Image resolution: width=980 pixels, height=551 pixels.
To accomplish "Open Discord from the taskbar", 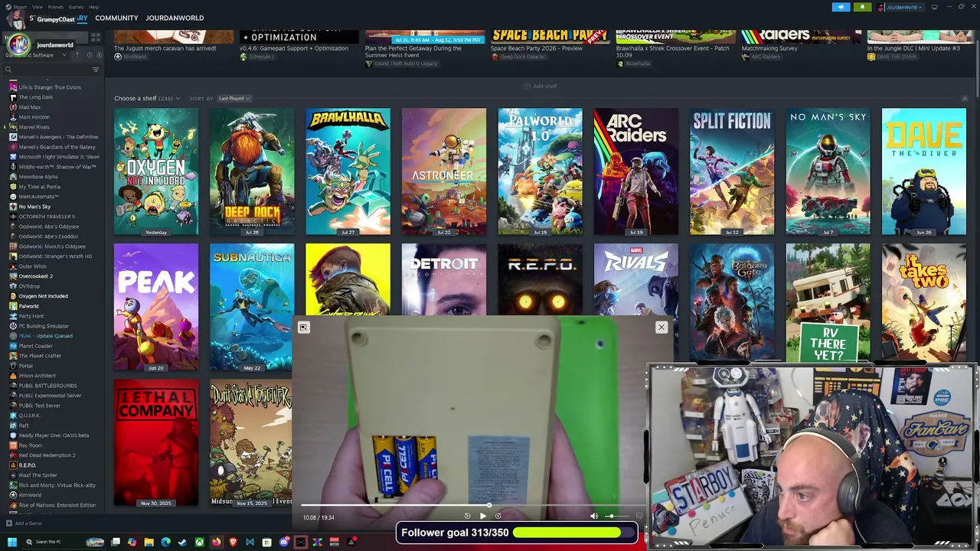I will pos(284,543).
